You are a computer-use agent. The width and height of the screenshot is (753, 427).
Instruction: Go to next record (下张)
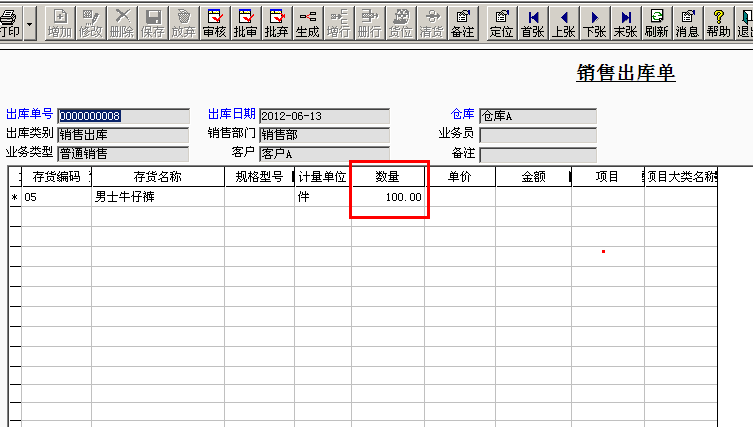[x=595, y=23]
